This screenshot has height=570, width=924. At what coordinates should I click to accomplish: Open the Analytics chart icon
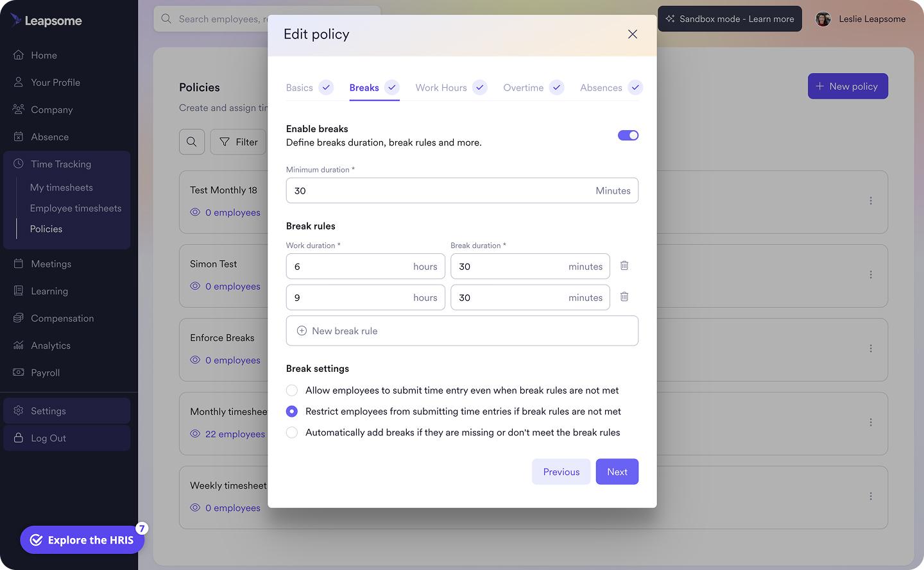point(19,345)
